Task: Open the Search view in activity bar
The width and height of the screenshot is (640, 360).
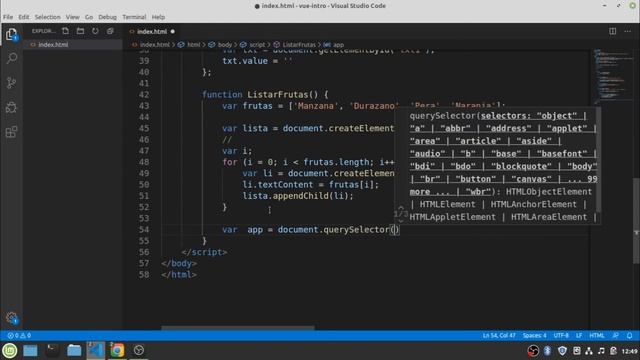Action: coord(11,58)
